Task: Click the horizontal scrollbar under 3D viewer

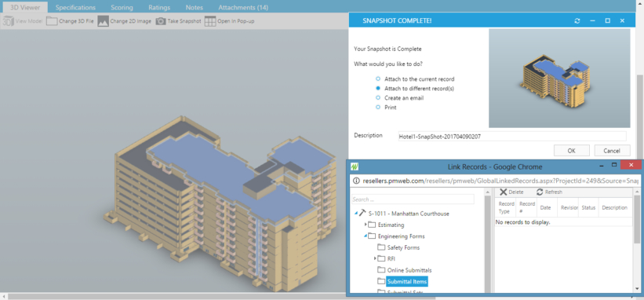Action: pos(173,296)
